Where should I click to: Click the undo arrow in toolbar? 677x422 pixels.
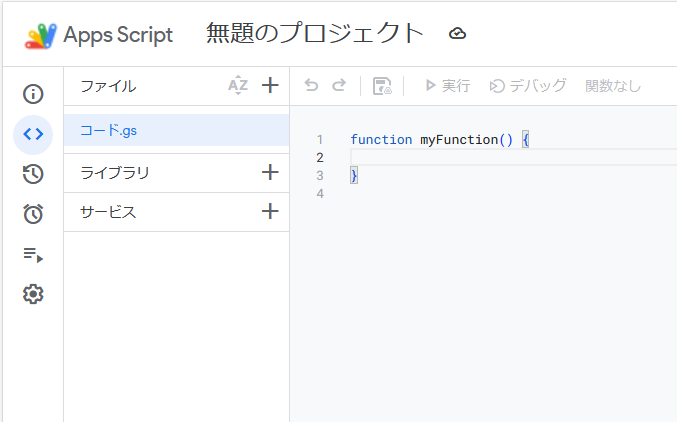point(311,86)
